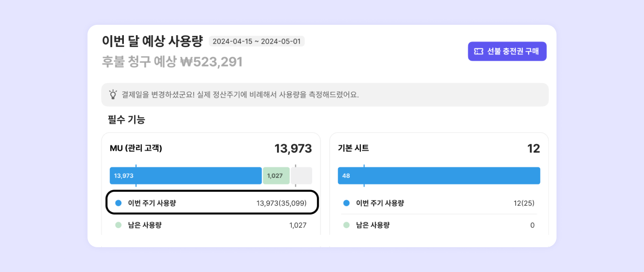Click the 이번 달 예상 사용량 page title
Screen dimensions: 644x272
152,41
